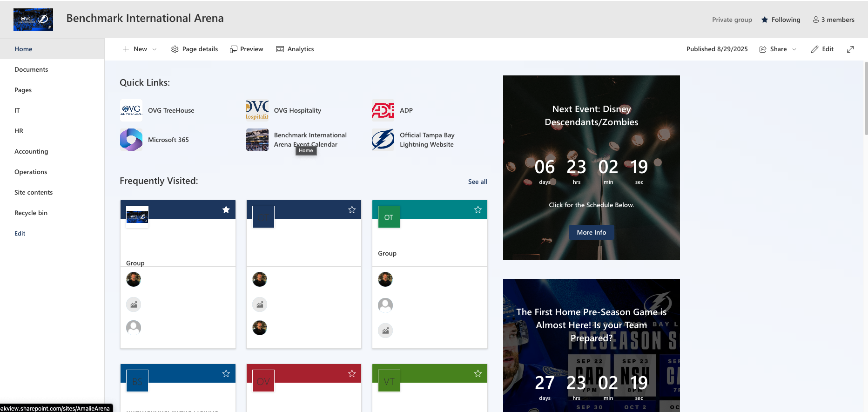Click the vertical page scrollbar
This screenshot has width=868, height=412.
pyautogui.click(x=866, y=98)
